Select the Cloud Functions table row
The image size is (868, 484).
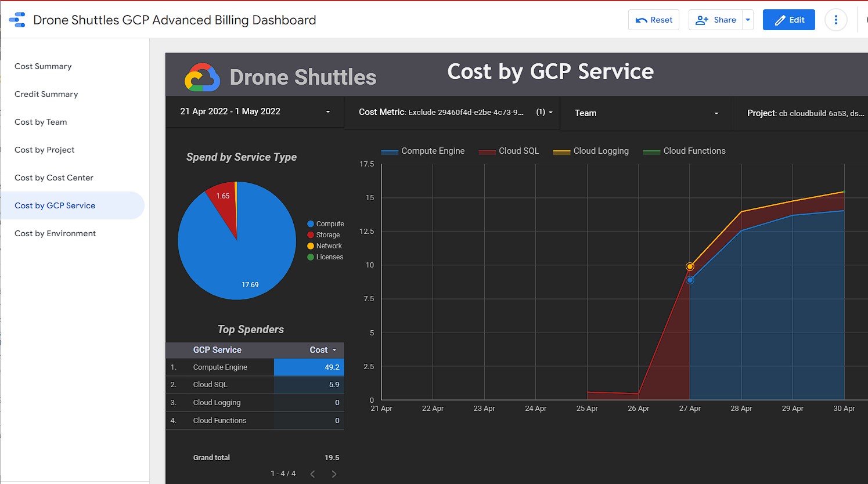pos(255,421)
